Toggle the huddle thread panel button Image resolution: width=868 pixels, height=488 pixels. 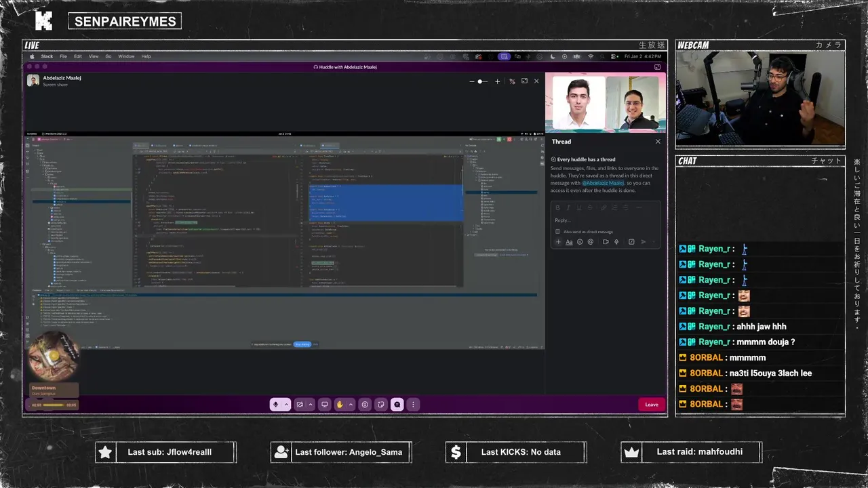[397, 405]
